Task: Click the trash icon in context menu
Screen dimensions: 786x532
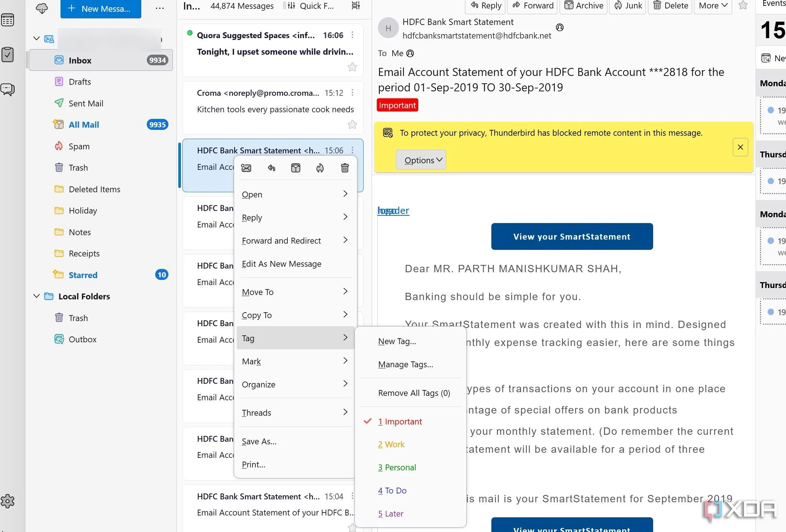Action: point(345,168)
